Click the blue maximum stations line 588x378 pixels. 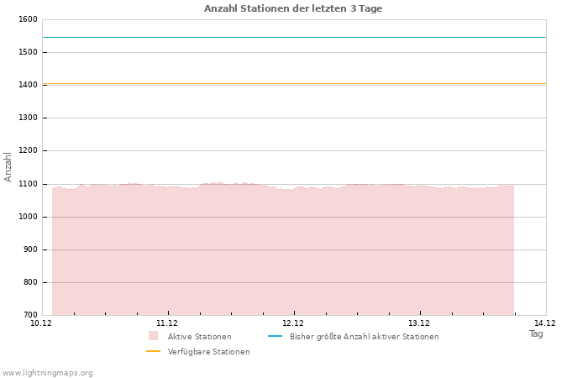click(x=294, y=37)
